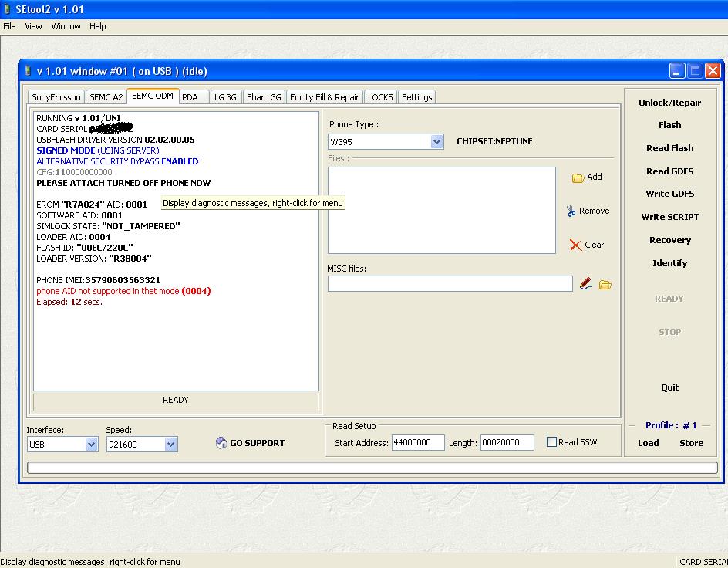
Task: Click the READY status bar under the log
Action: coord(176,401)
